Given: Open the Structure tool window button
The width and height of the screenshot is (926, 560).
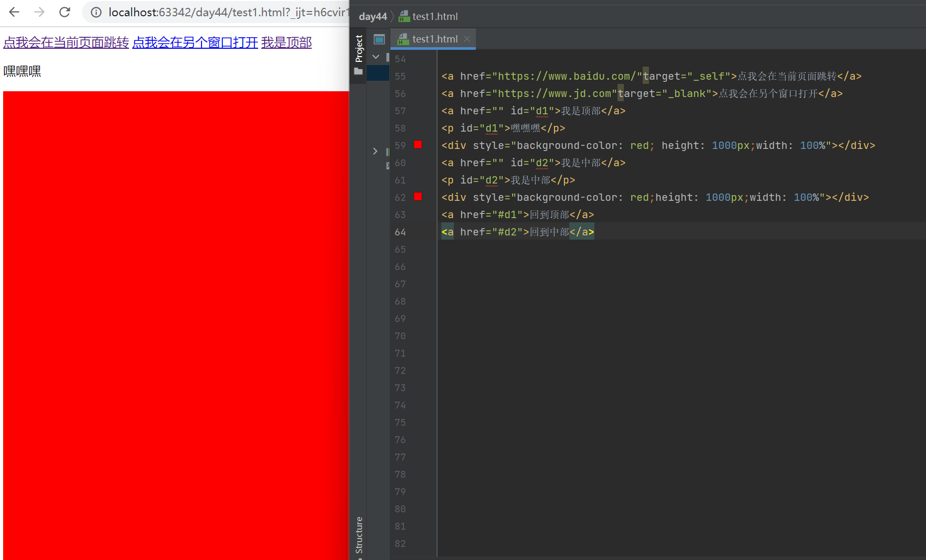Looking at the screenshot, I should click(359, 535).
